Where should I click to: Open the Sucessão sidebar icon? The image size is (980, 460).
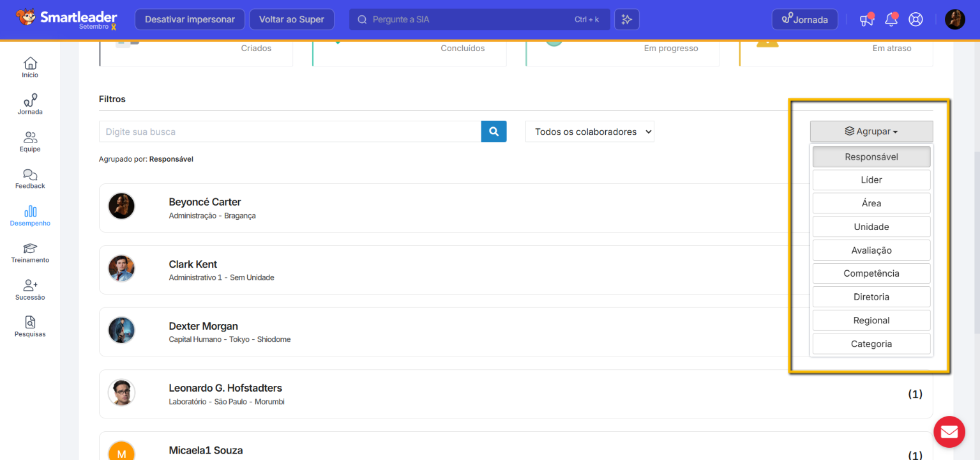tap(30, 289)
